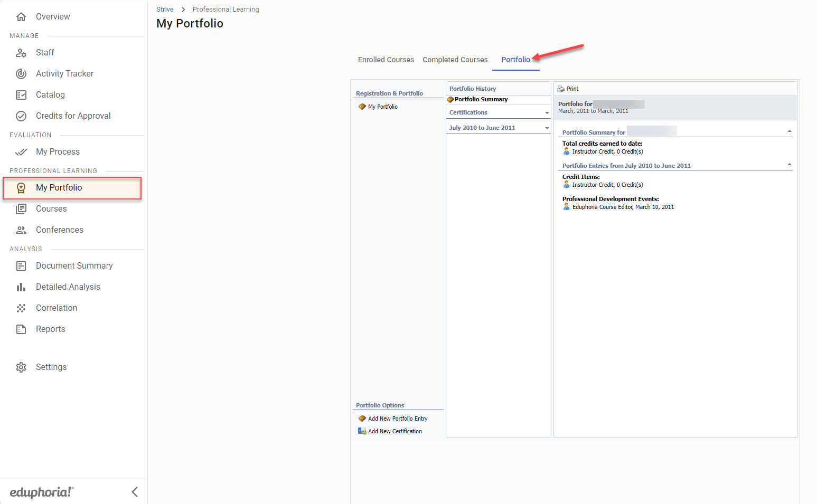The height and width of the screenshot is (504, 817).
Task: Click the Settings gear icon
Action: [21, 367]
